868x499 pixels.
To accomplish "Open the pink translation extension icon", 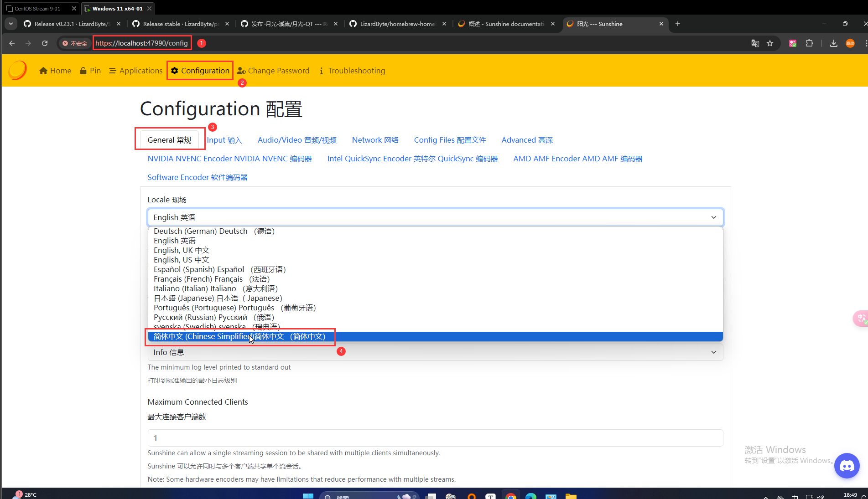I will [793, 43].
